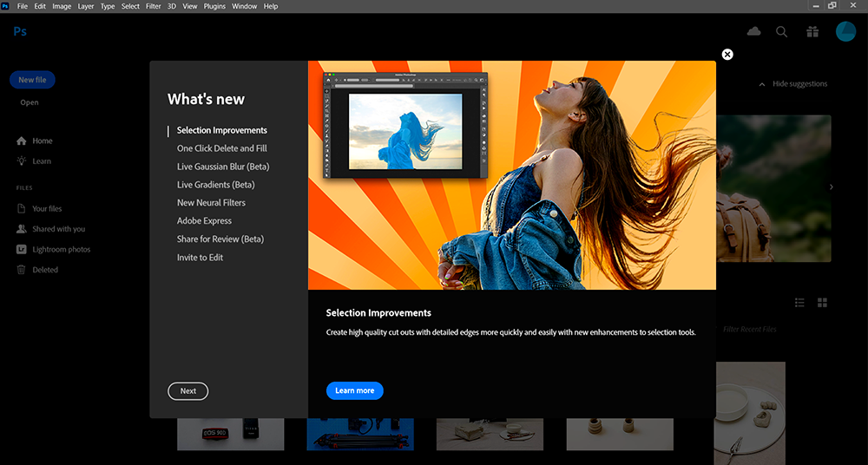Open the soap and cup recent file thumbnail
868x465 pixels.
tap(490, 434)
